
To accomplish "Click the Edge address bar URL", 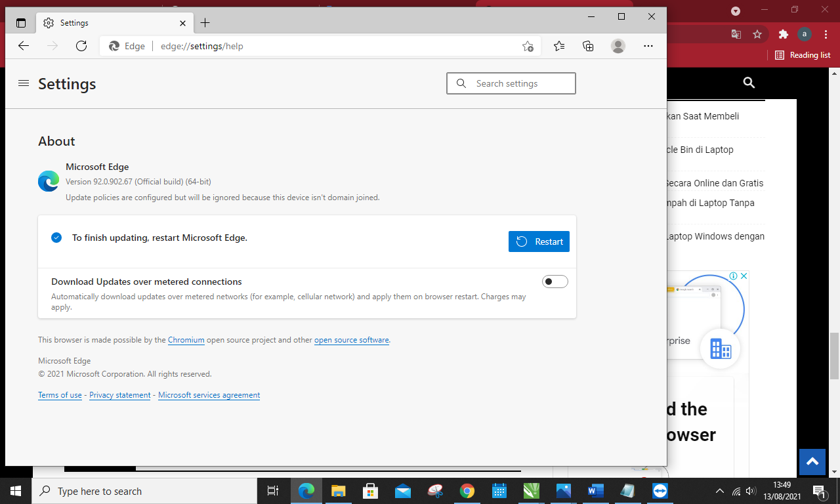I will point(202,46).
